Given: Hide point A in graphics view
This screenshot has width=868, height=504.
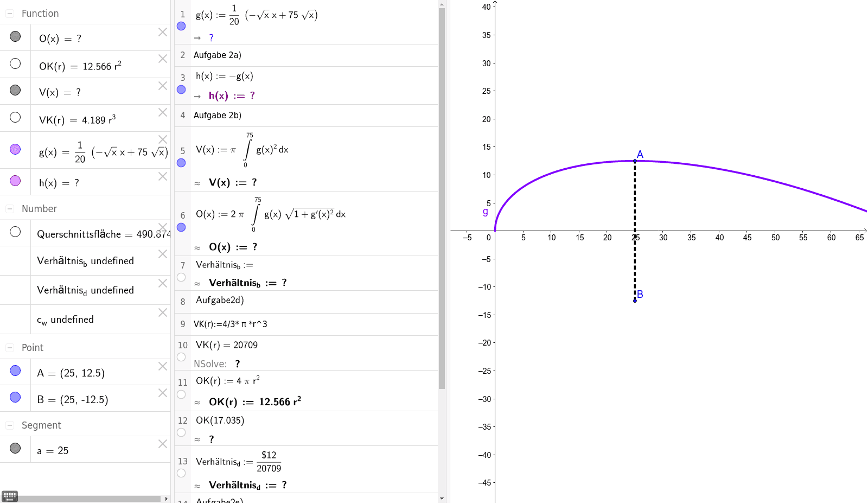Looking at the screenshot, I should point(15,371).
